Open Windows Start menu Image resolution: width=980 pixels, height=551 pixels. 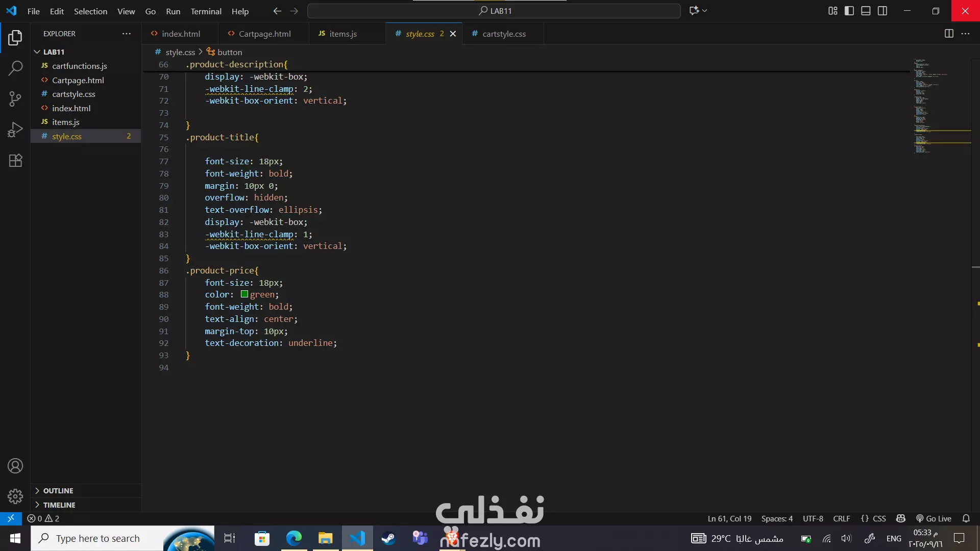[15, 538]
